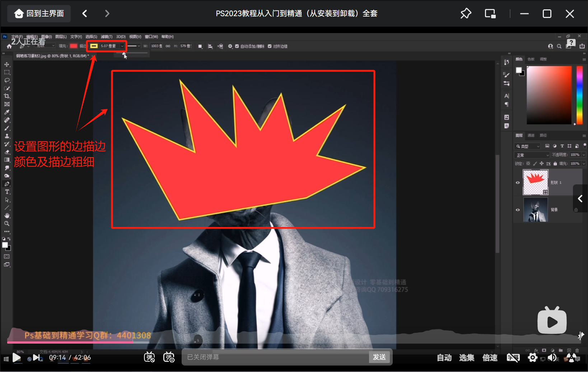Toggle the 对齐边缘 checkbox
Image resolution: width=588 pixels, height=372 pixels.
270,46
